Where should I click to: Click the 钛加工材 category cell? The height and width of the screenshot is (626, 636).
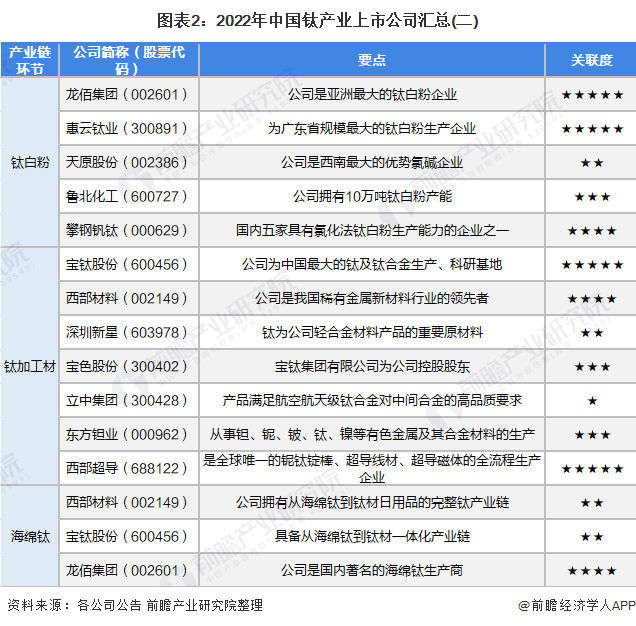coord(30,366)
